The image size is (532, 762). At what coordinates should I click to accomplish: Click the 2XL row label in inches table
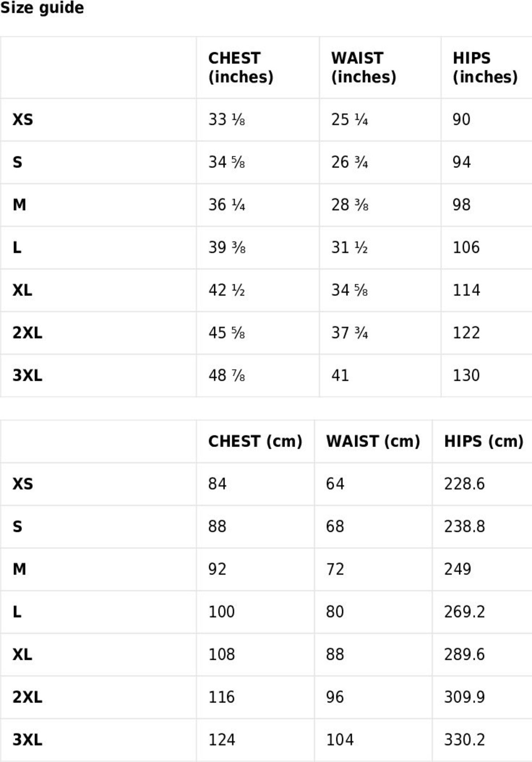pos(28,333)
